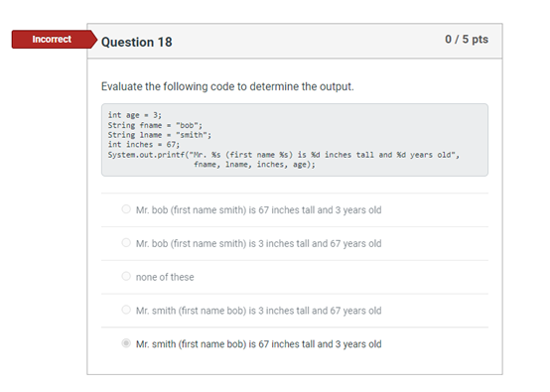Click the System.out.printf code line

pos(283,155)
